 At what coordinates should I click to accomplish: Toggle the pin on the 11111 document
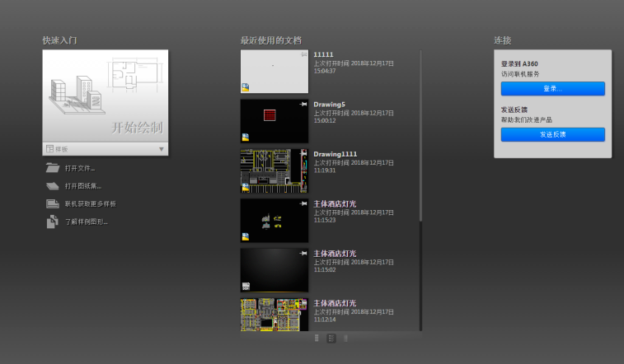[304, 54]
